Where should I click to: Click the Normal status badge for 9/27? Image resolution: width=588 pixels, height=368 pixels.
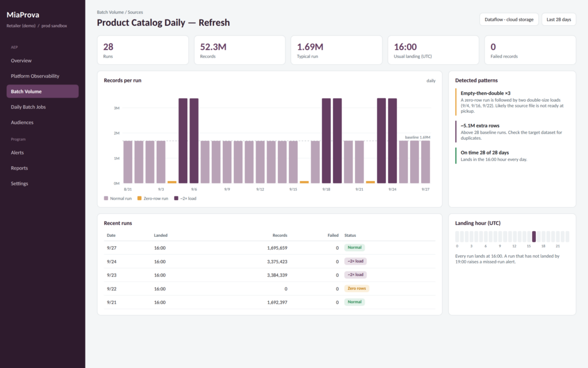click(x=354, y=247)
